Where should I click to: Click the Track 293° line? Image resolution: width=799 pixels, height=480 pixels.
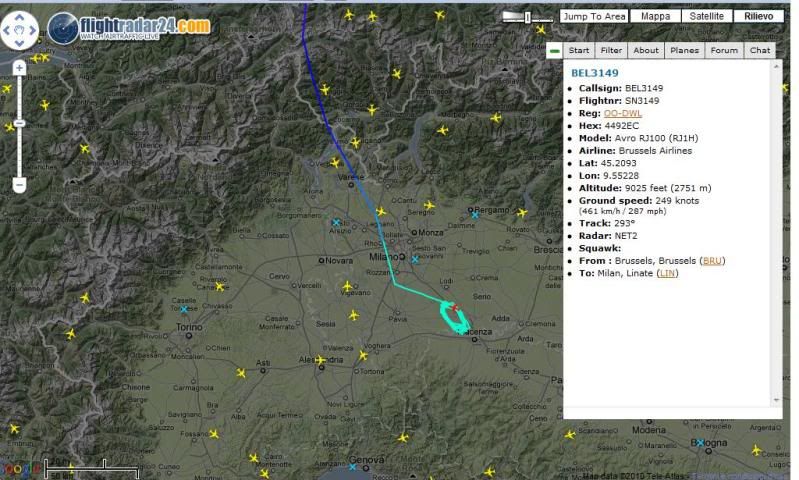point(606,223)
